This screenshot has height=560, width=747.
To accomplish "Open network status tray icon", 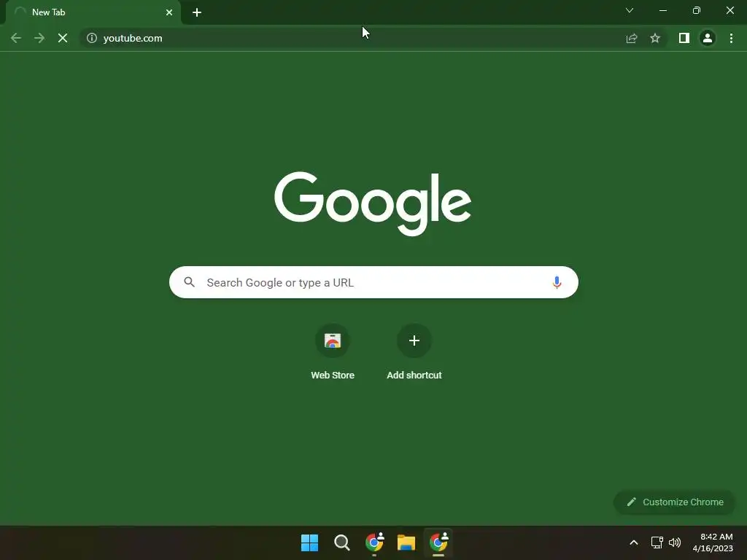I will (657, 542).
